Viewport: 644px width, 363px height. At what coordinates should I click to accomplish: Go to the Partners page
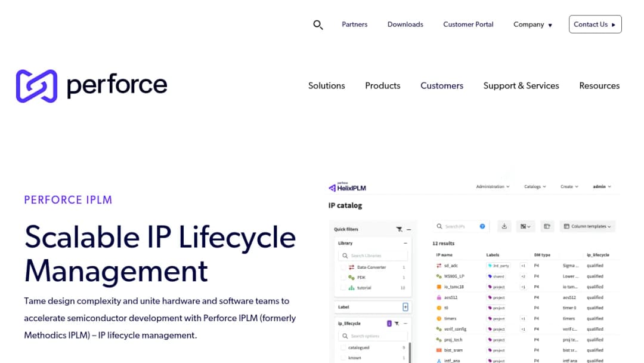pos(354,24)
